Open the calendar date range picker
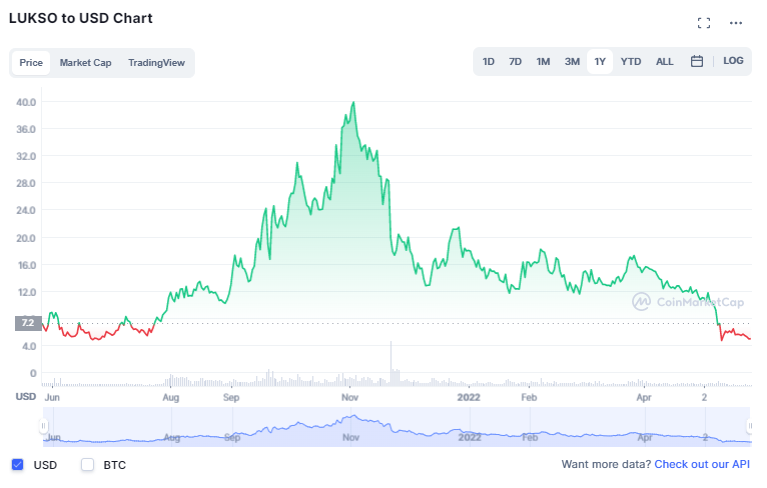The image size is (767, 488). click(x=697, y=61)
